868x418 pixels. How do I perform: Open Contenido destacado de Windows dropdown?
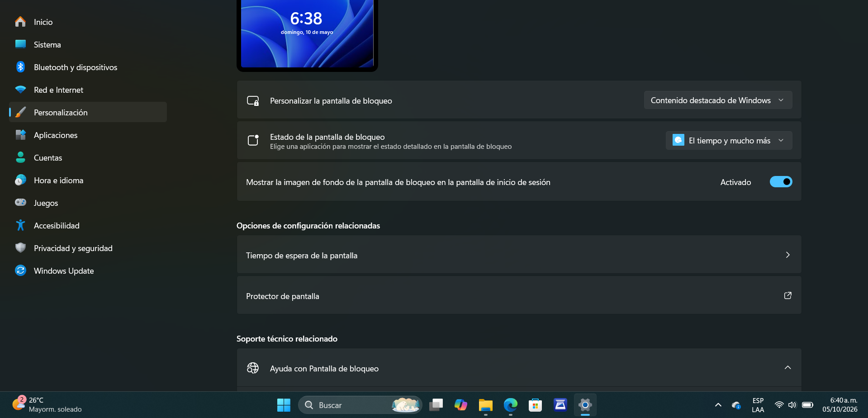click(x=718, y=100)
